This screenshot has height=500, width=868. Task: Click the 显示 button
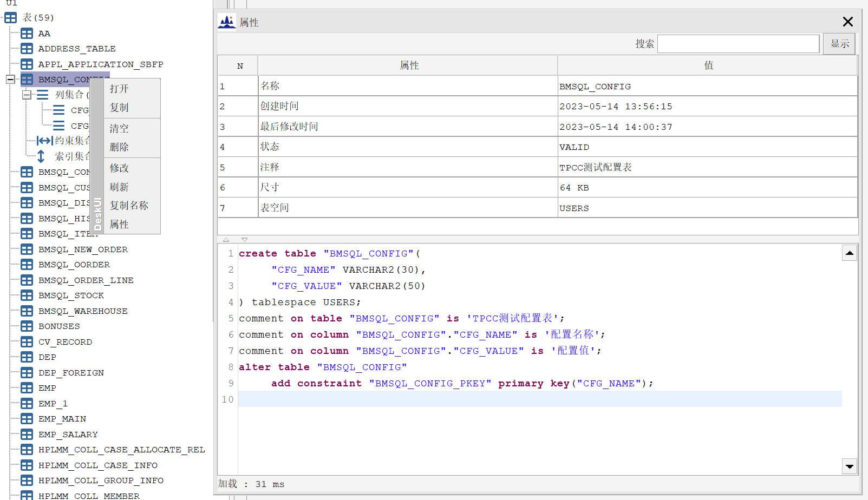(x=839, y=44)
